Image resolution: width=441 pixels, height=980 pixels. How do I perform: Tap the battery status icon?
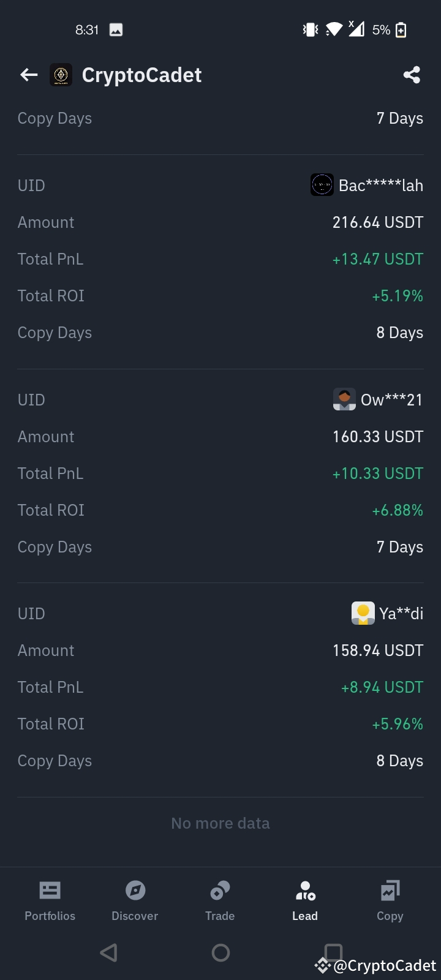(401, 29)
